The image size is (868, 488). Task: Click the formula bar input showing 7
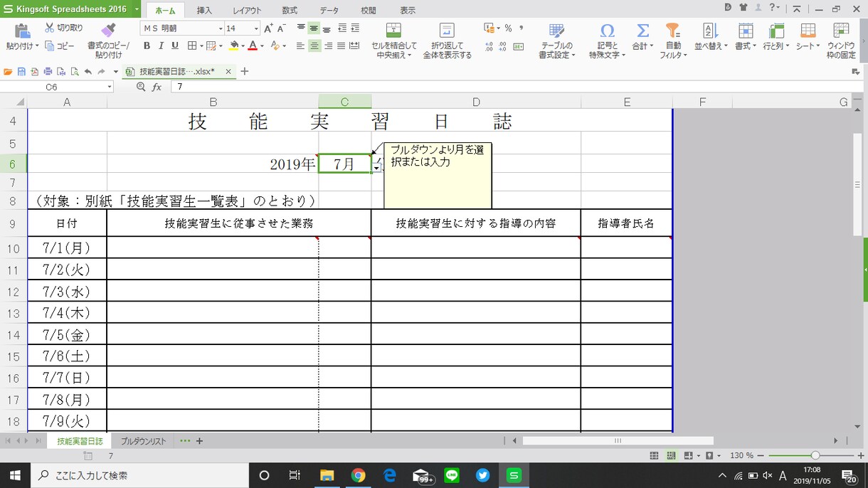coord(516,87)
